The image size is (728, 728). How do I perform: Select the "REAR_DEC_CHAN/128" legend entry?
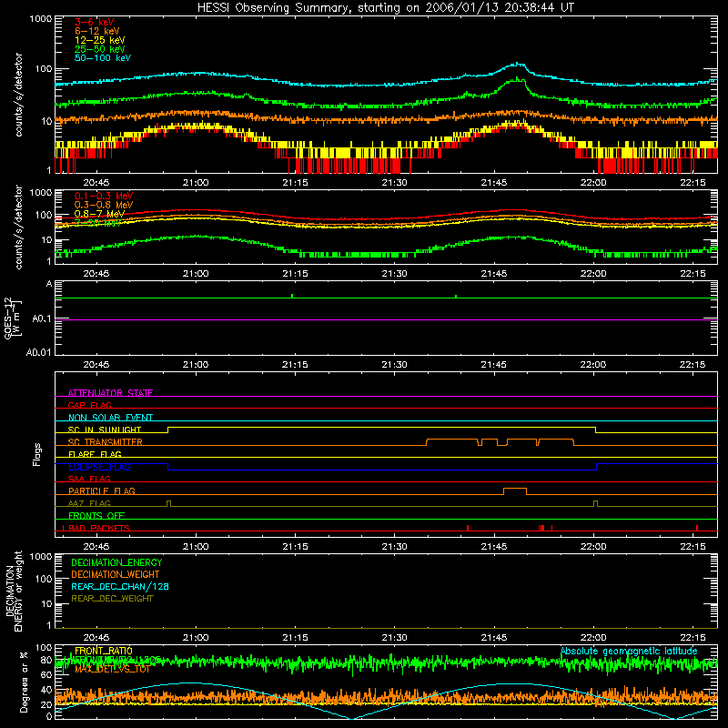(120, 586)
